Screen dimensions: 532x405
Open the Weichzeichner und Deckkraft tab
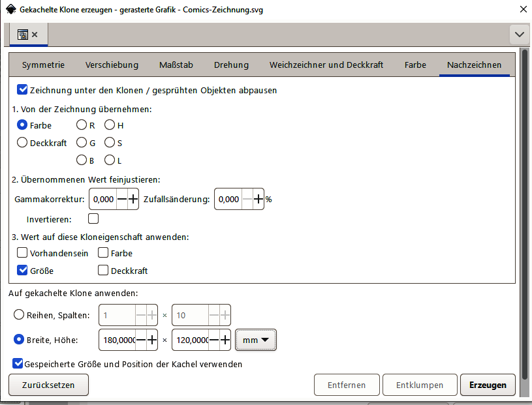click(326, 65)
